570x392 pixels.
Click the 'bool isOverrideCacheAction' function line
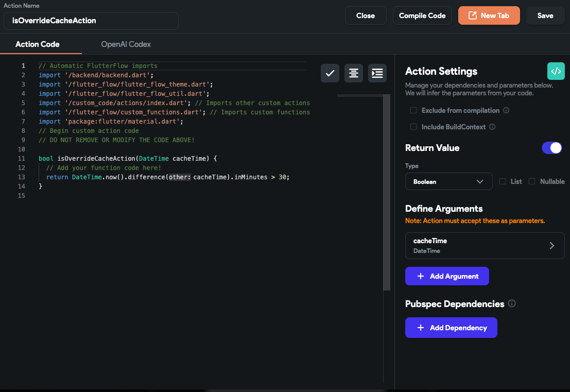(x=128, y=159)
